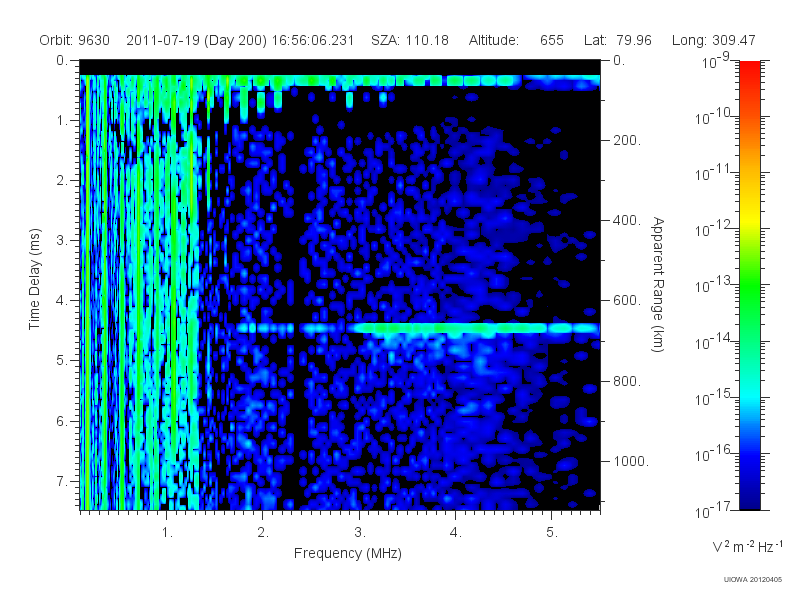Click the colorbar label '10⁻¹³'
The width and height of the screenshot is (800, 600).
click(715, 285)
